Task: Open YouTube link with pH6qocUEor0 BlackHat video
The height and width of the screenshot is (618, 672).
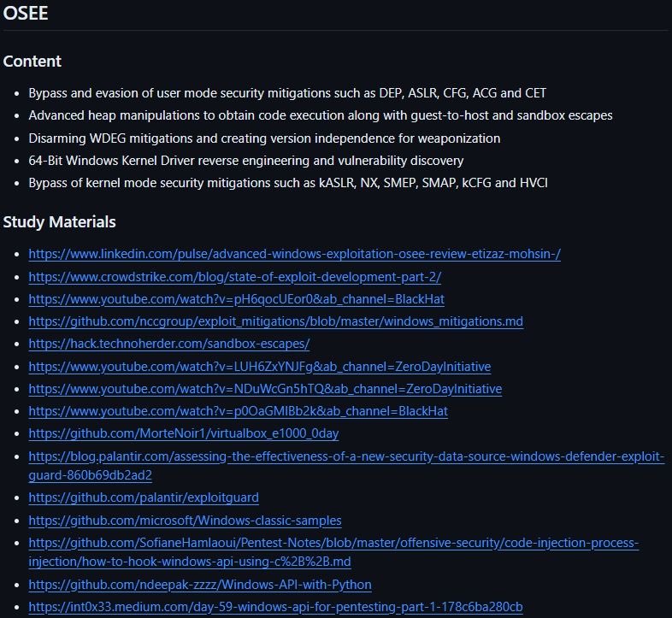Action: (237, 299)
